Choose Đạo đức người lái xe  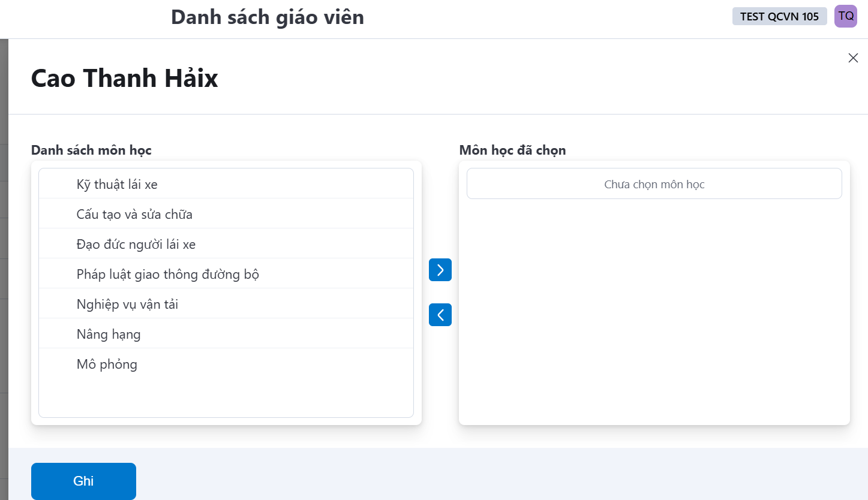tap(226, 244)
